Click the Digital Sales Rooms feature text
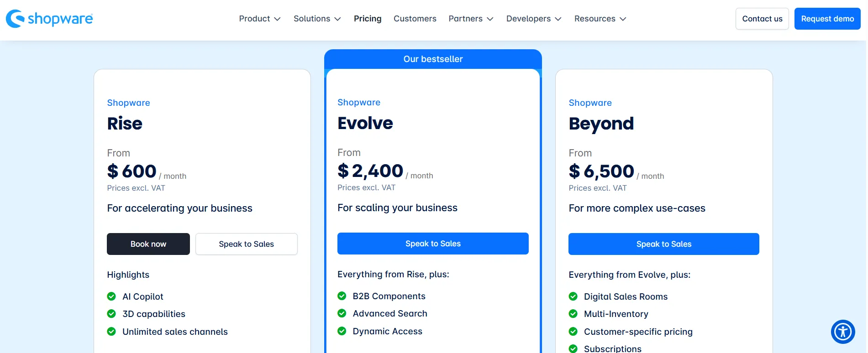Screen dimensions: 868x353 tap(626, 296)
